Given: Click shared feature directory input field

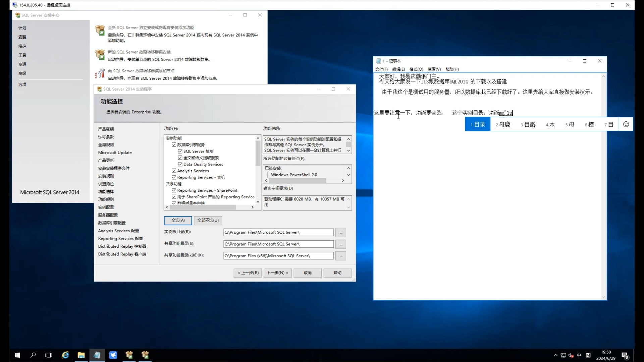Looking at the screenshot, I should coord(278,244).
